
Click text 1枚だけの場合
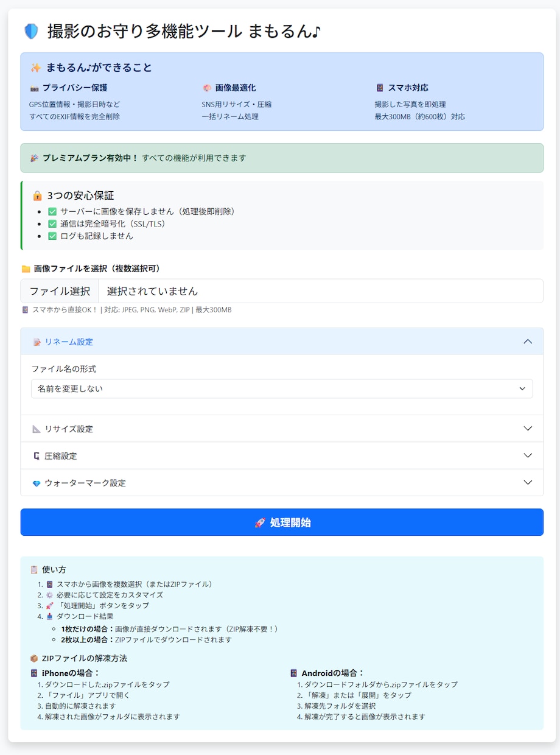[x=88, y=629]
